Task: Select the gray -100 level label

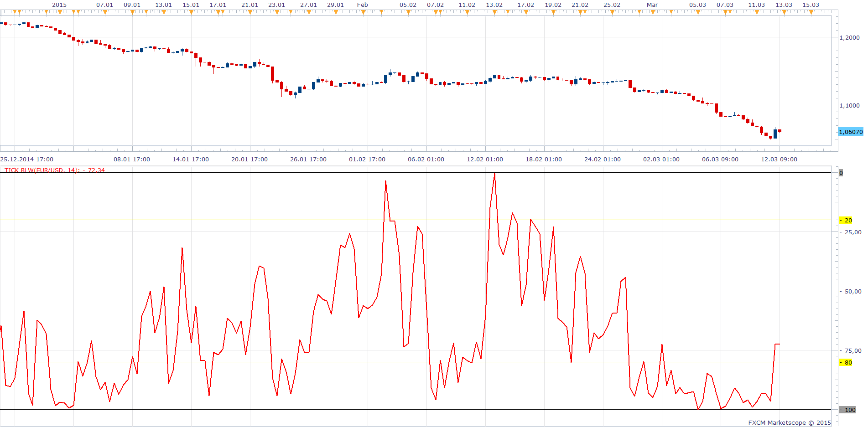Action: point(847,410)
